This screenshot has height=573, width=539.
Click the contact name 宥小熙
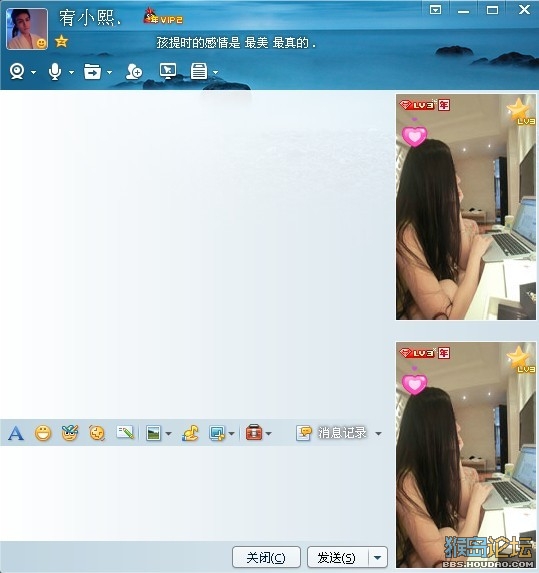[90, 18]
